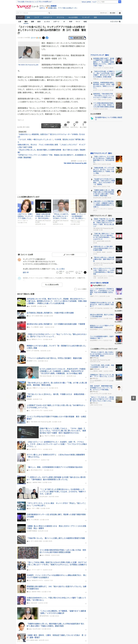Open ranking item 1 about 自民惨敗 石破
This screenshot has height=644, width=138.
coord(104,62)
